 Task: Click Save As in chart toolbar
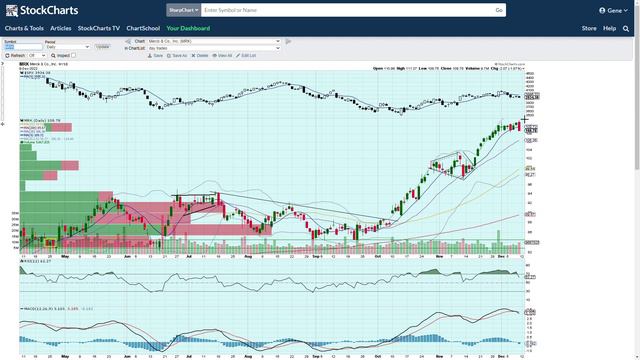(177, 56)
